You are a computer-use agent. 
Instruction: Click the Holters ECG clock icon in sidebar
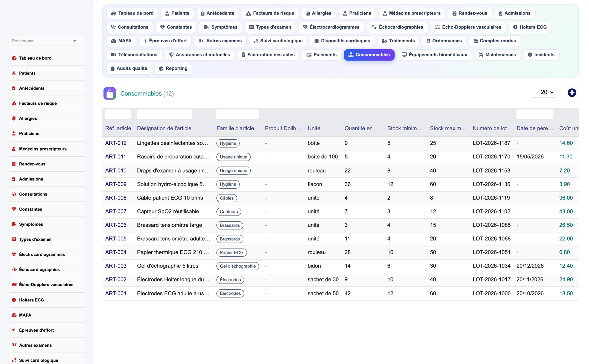[14, 300]
